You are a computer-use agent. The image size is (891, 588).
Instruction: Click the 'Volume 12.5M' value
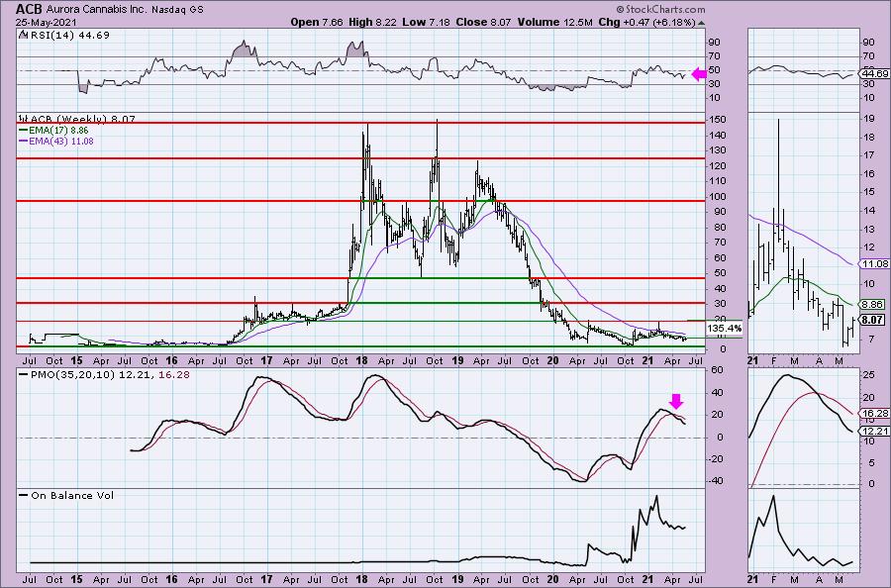tap(555, 22)
